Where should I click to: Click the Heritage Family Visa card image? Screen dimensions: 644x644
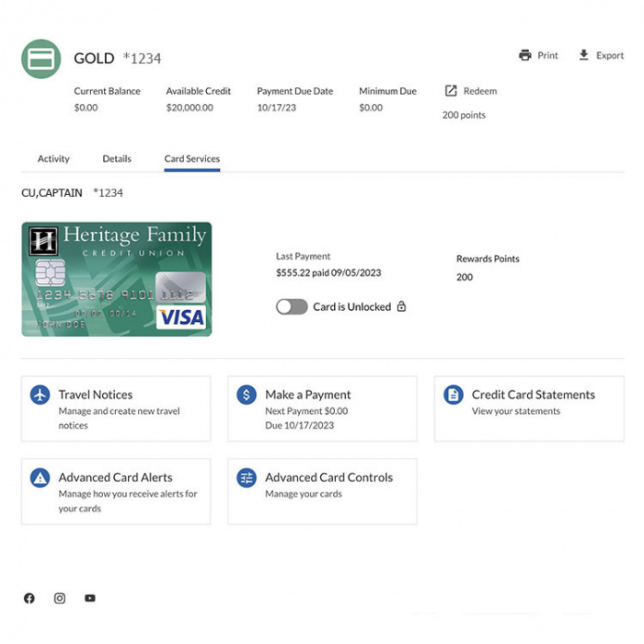pyautogui.click(x=117, y=280)
